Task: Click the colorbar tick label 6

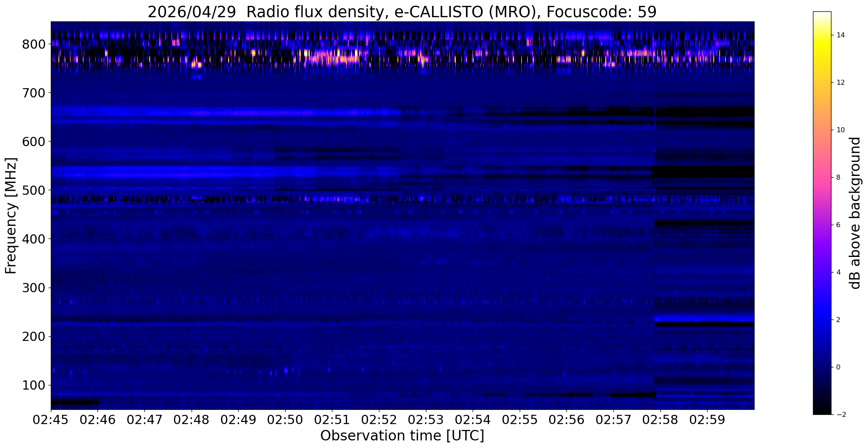Action: (x=839, y=225)
